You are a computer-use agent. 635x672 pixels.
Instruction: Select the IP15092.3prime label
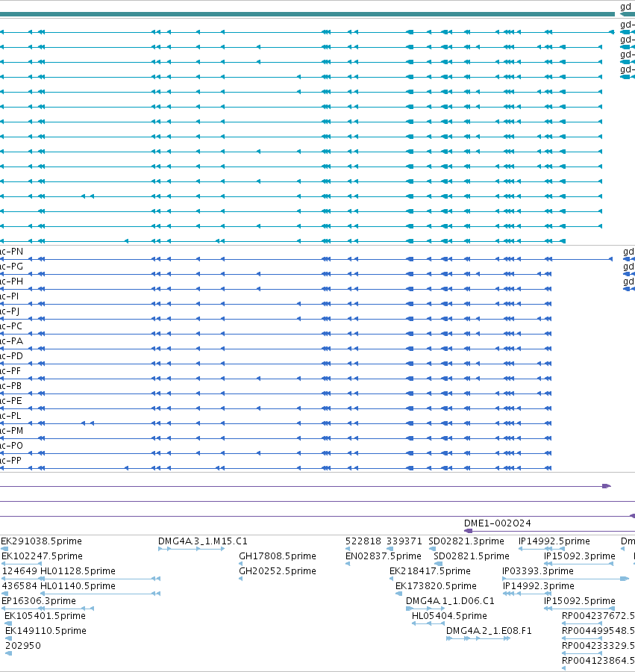(x=579, y=556)
